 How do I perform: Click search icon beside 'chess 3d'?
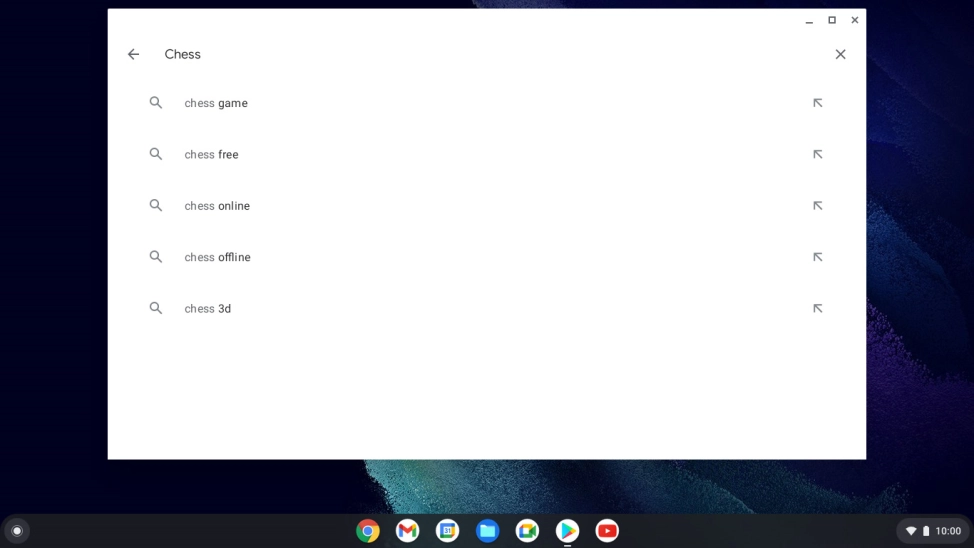pos(156,308)
